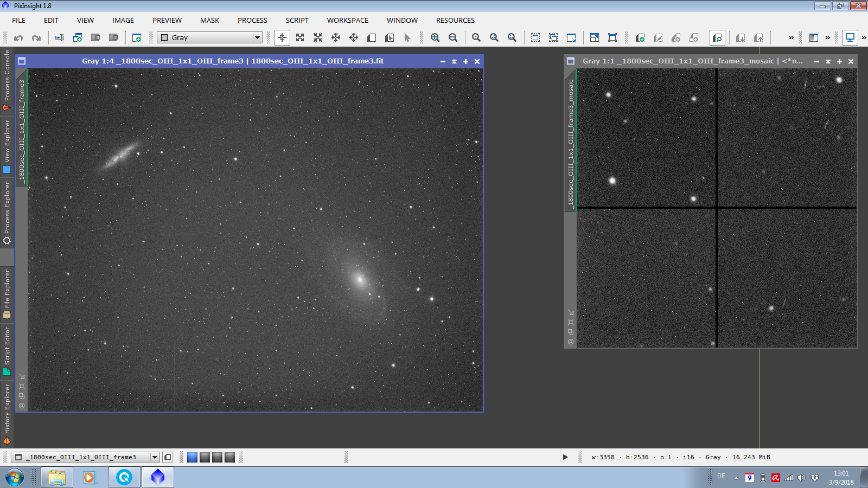Open the SCRIPT menu

297,20
